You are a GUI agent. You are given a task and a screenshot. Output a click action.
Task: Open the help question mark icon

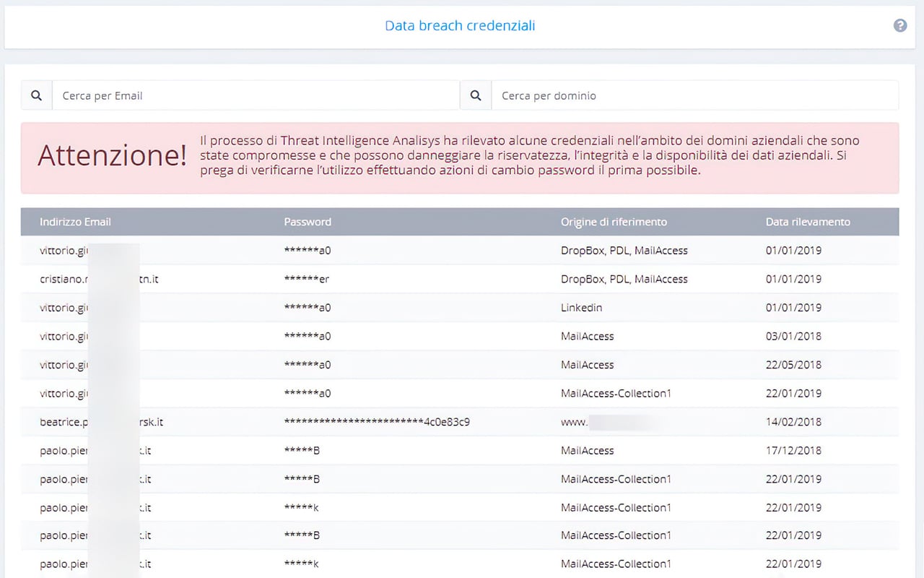[x=900, y=25]
